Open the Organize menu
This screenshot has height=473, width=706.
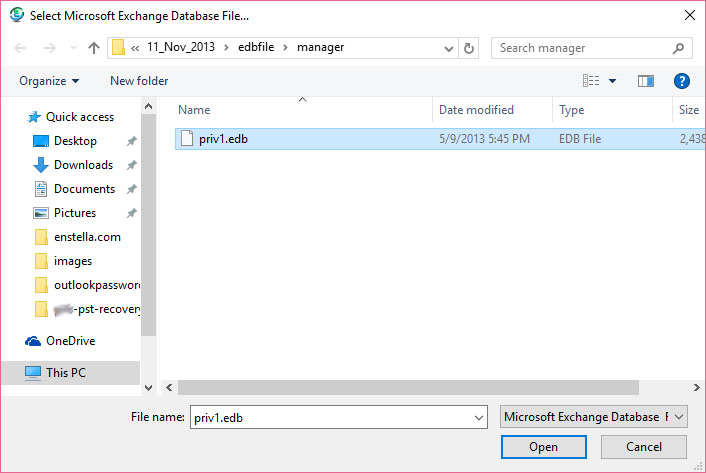coord(49,81)
